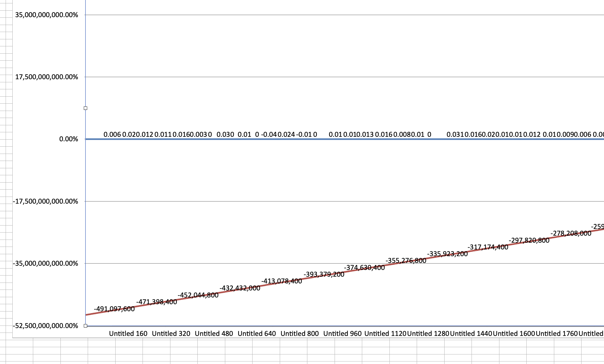Image resolution: width=604 pixels, height=364 pixels.
Task: Click the Untitled 1440 axis label
Action: (x=471, y=334)
